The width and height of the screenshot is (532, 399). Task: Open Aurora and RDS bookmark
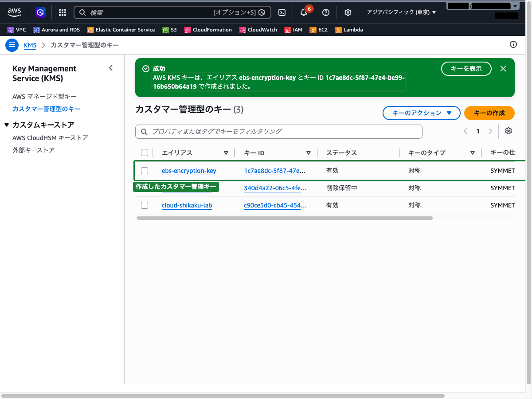56,30
